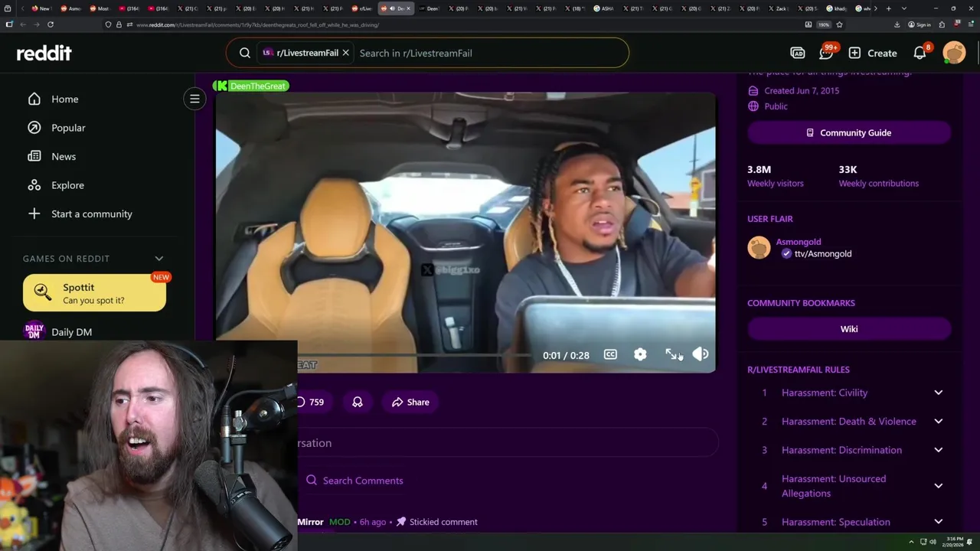The image size is (980, 551).
Task: Open browser extensions icon
Action: pos(942,24)
